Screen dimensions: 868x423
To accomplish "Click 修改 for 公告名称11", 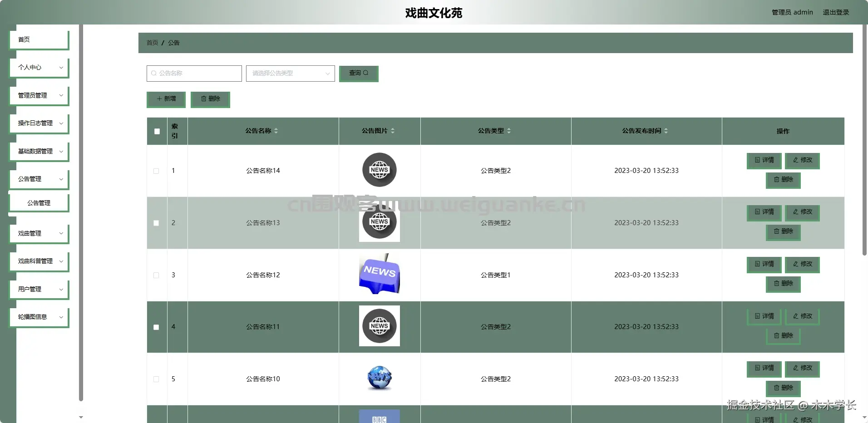I will pos(802,317).
